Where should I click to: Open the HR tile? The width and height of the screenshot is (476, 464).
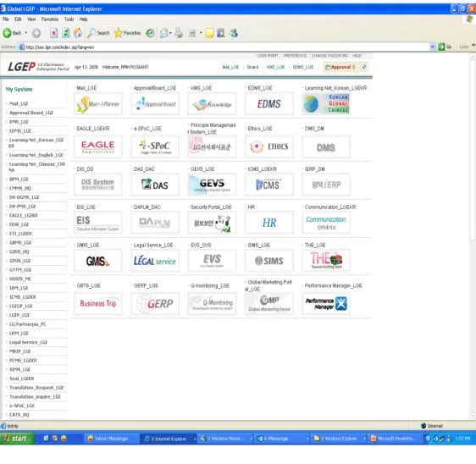point(269,223)
